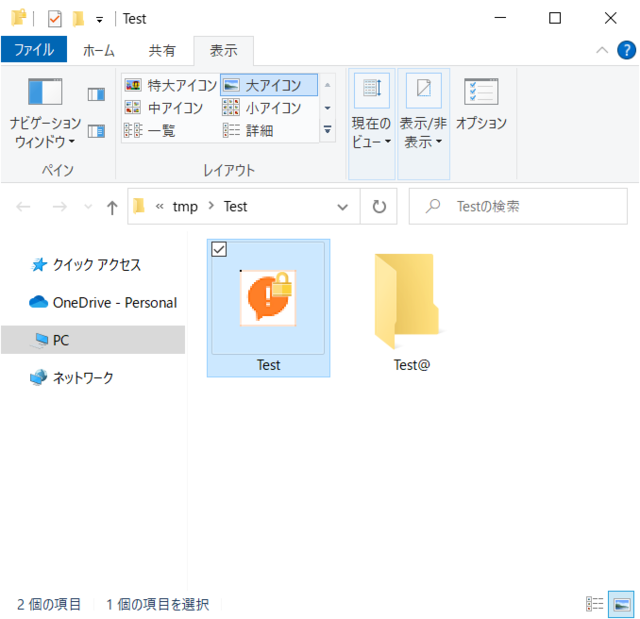Switch to 共有 ribbon tab
Image resolution: width=640 pixels, height=619 pixels.
coord(162,51)
